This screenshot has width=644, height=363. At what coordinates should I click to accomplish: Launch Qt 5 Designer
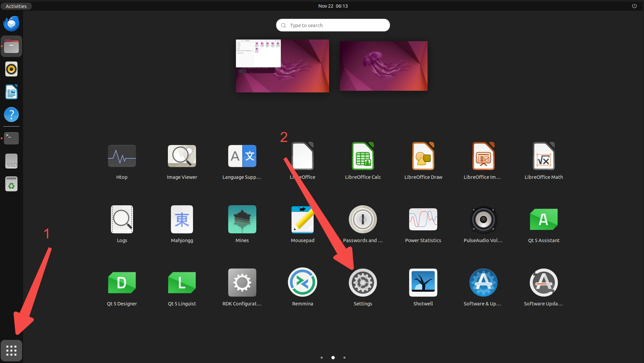tap(122, 283)
